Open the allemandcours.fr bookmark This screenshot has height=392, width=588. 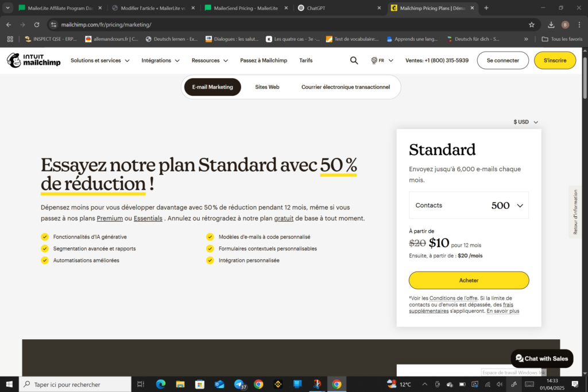[112, 39]
